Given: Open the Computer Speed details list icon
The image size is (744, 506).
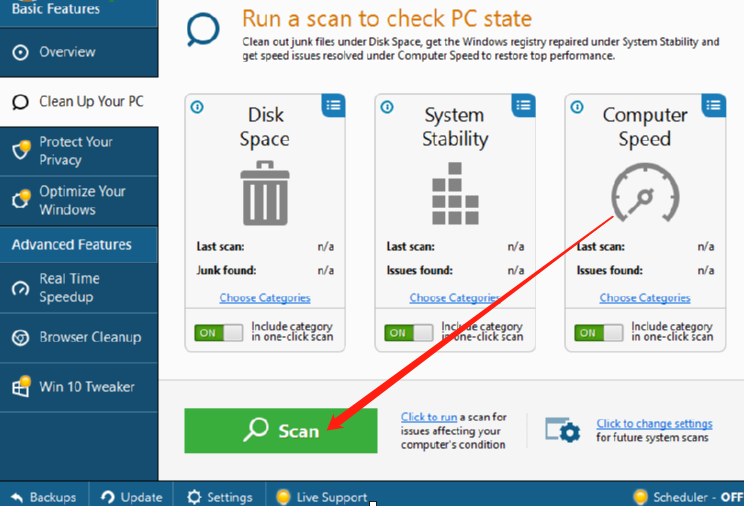Looking at the screenshot, I should pos(713,105).
